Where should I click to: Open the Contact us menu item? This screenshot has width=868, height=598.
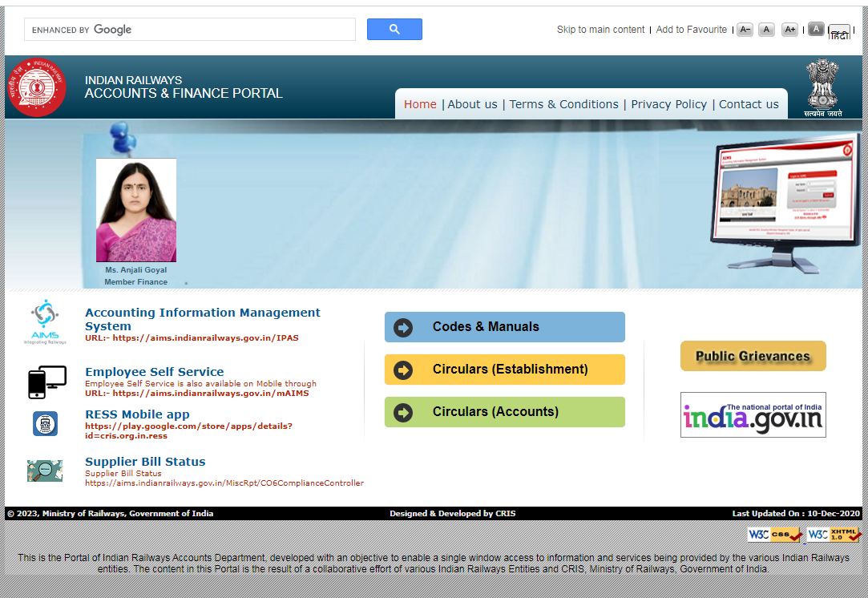(749, 103)
